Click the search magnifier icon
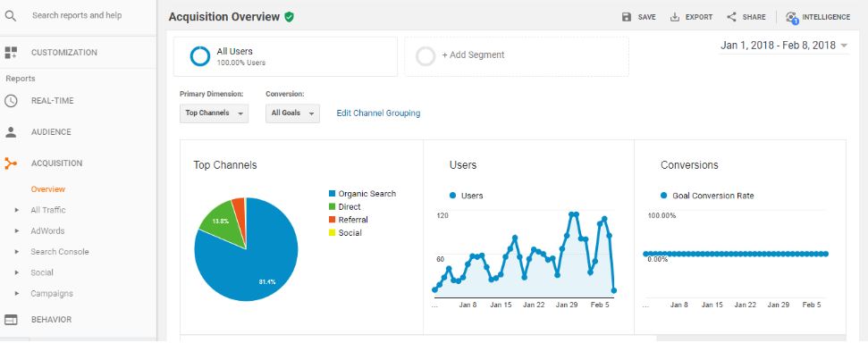The image size is (868, 343). (x=11, y=16)
